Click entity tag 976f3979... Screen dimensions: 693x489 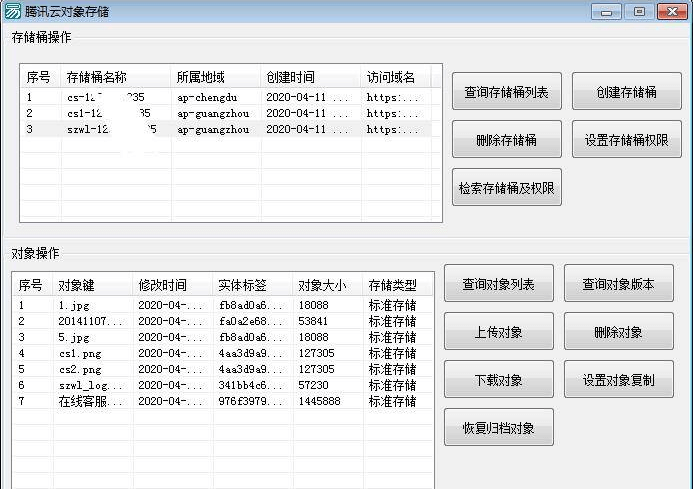coord(250,401)
